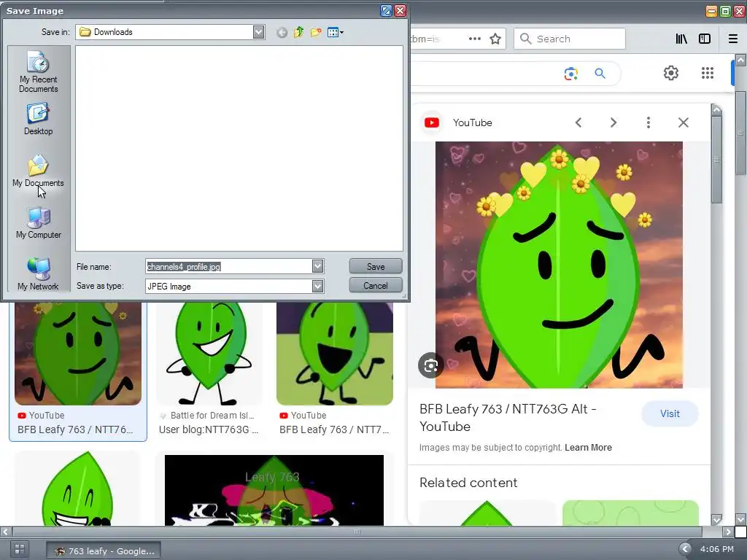Screen dimensions: 747x560
Task: Open My Documents in the save dialog
Action: click(38, 171)
